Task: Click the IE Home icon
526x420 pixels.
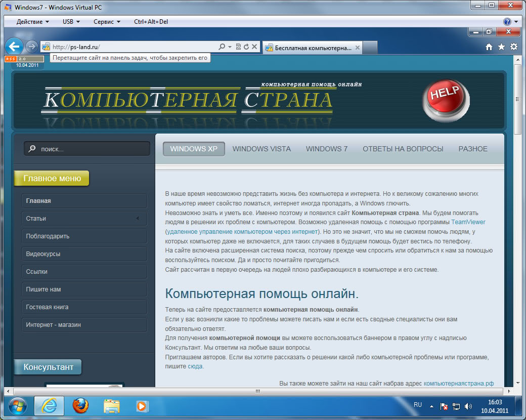Action: pos(489,47)
